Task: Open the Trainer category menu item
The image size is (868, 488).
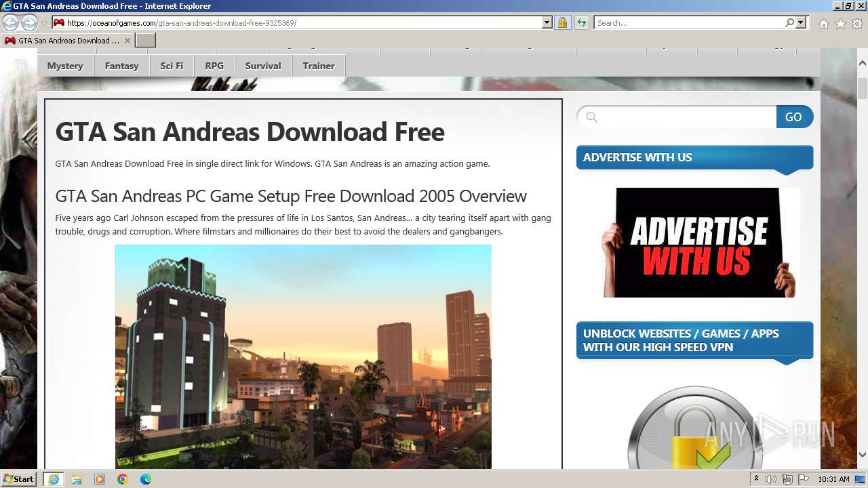Action: (x=319, y=66)
